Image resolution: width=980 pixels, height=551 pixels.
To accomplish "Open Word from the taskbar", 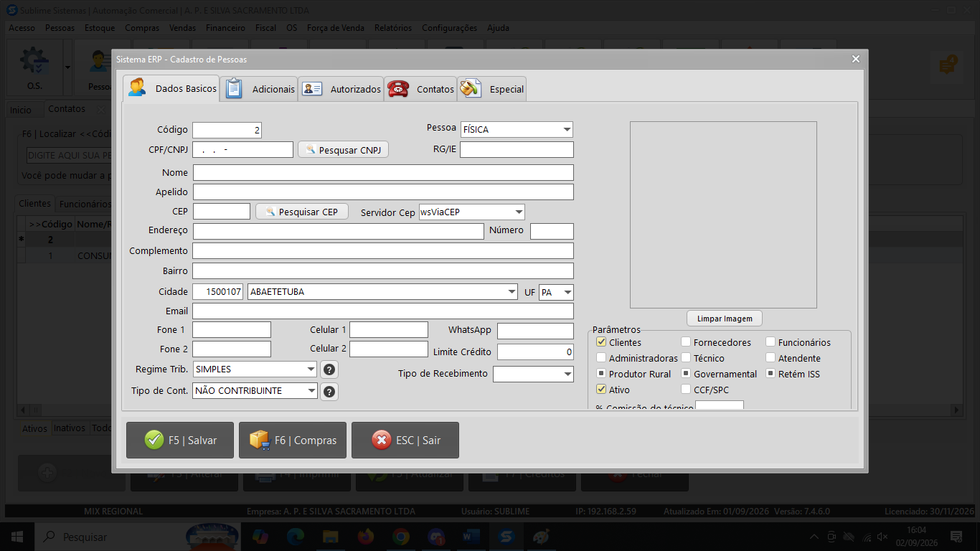I will [471, 537].
